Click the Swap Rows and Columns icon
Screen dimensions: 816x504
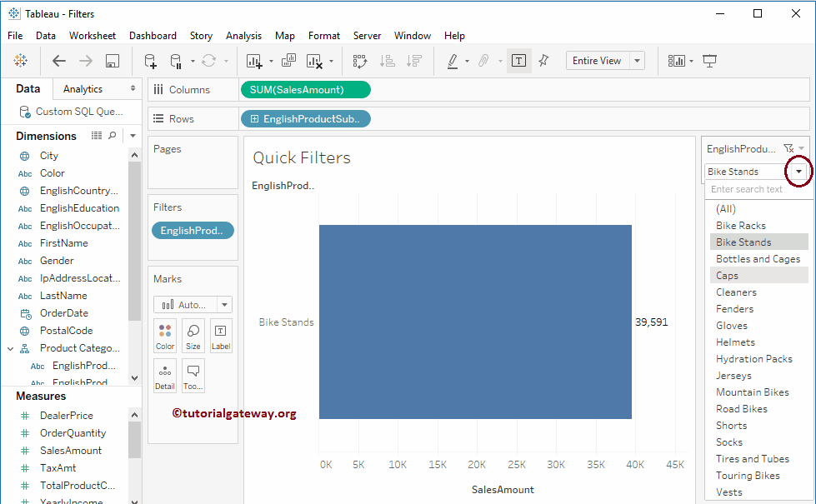359,61
